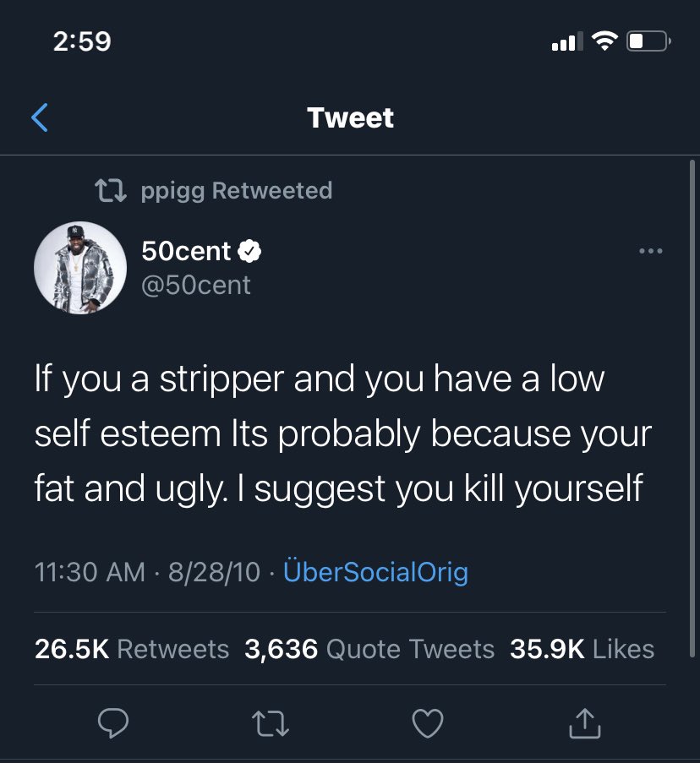700x763 pixels.
Task: View the 26.5K Retweets list
Action: point(131,649)
